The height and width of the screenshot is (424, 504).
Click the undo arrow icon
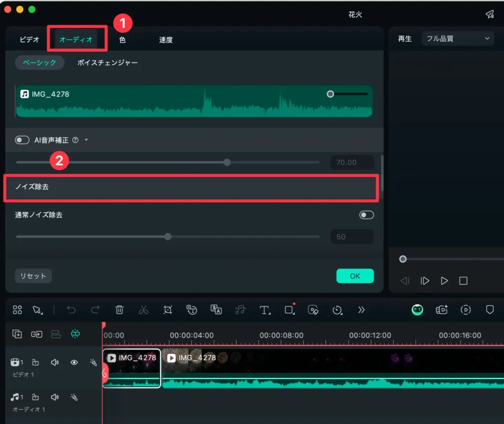(71, 310)
